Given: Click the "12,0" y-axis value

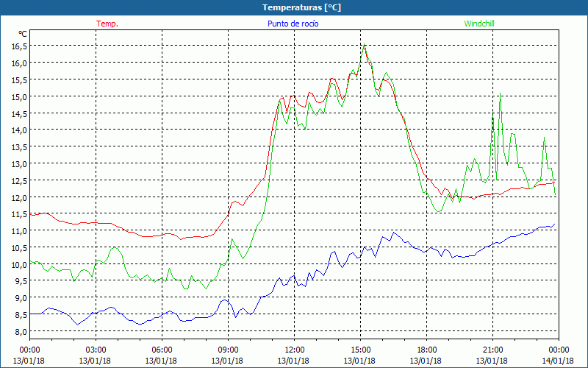Looking at the screenshot, I should click(20, 197).
